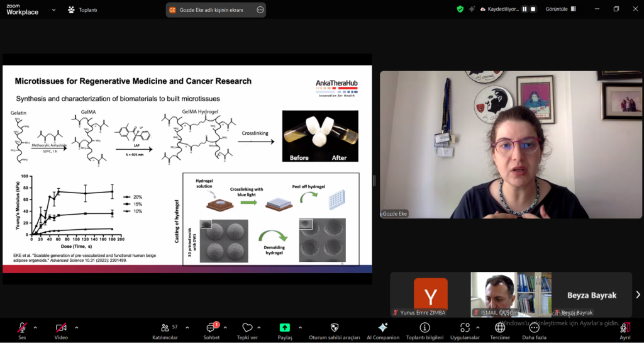Click the muted mic icon on Yunus Emre tile
This screenshot has height=343, width=644.
click(396, 313)
